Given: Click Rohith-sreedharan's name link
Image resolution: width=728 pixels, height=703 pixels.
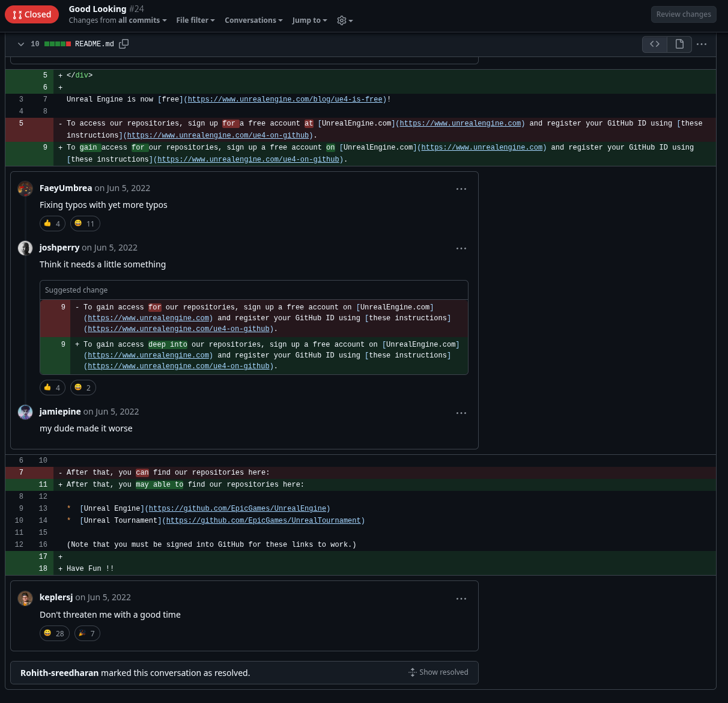Looking at the screenshot, I should (59, 673).
